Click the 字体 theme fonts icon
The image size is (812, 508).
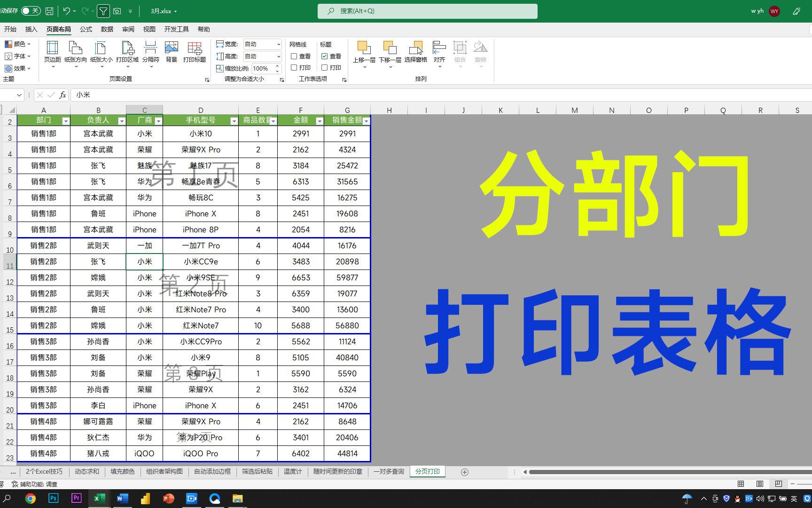click(8, 56)
